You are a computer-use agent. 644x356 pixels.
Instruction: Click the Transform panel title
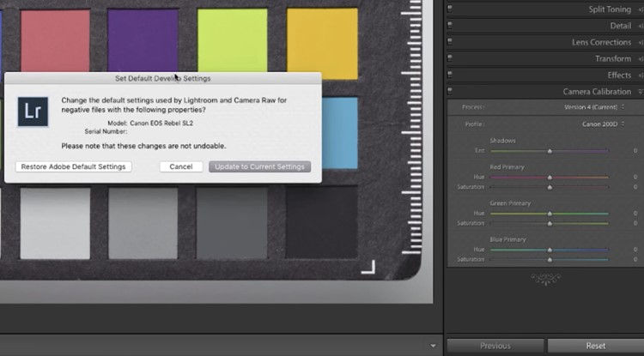(x=613, y=58)
